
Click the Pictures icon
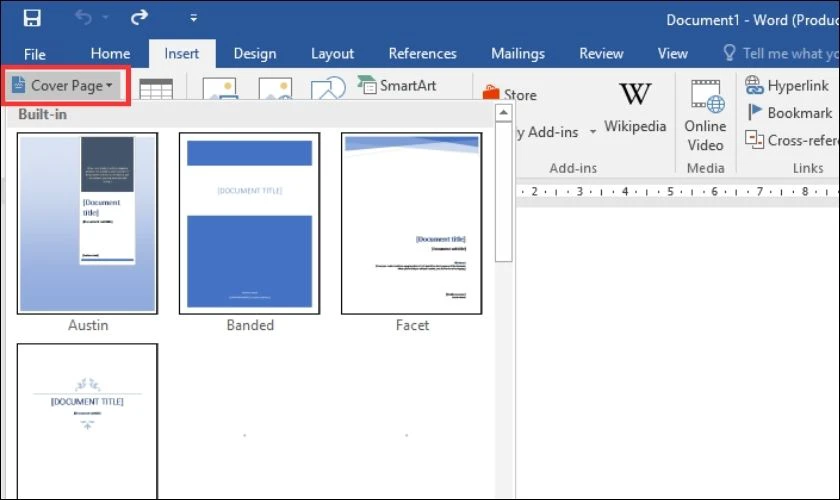pyautogui.click(x=220, y=88)
